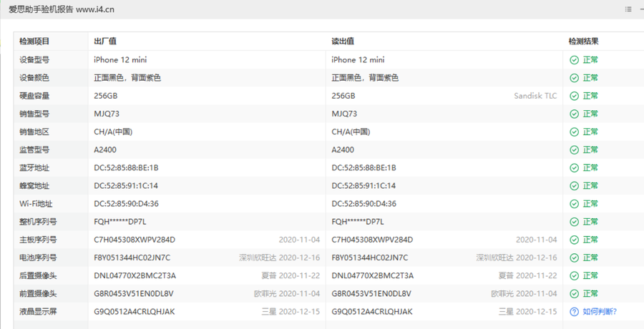Open the 如何判断? help link
Image resolution: width=644 pixels, height=329 pixels.
[600, 312]
